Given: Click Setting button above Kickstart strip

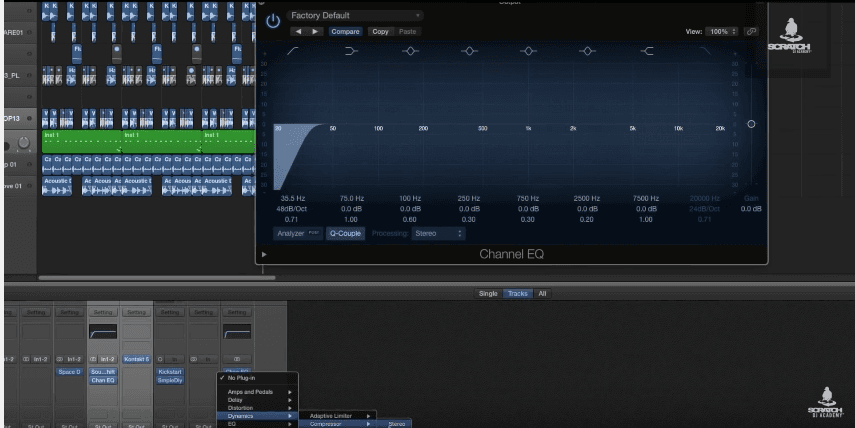Looking at the screenshot, I should [170, 312].
